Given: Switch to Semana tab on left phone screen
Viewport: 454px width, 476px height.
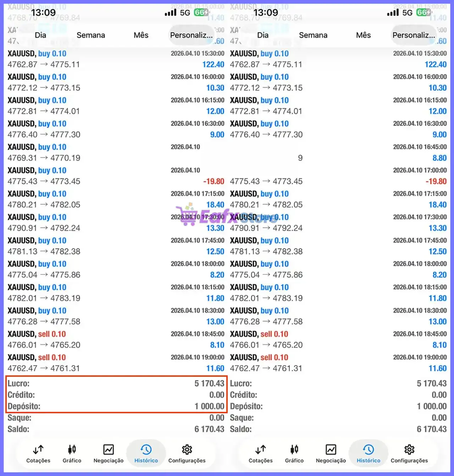Looking at the screenshot, I should (91, 35).
